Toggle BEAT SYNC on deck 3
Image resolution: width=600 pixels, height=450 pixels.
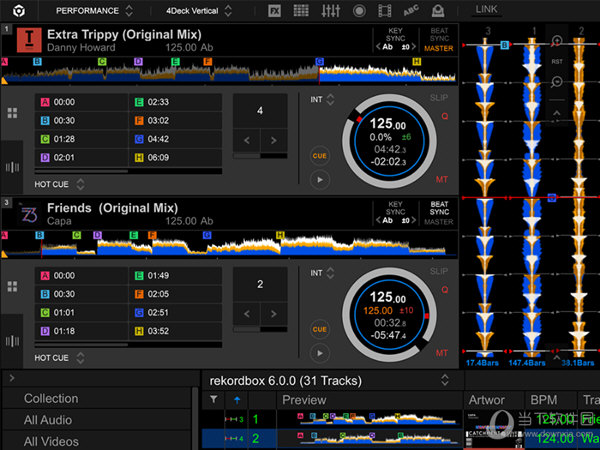coord(439,208)
